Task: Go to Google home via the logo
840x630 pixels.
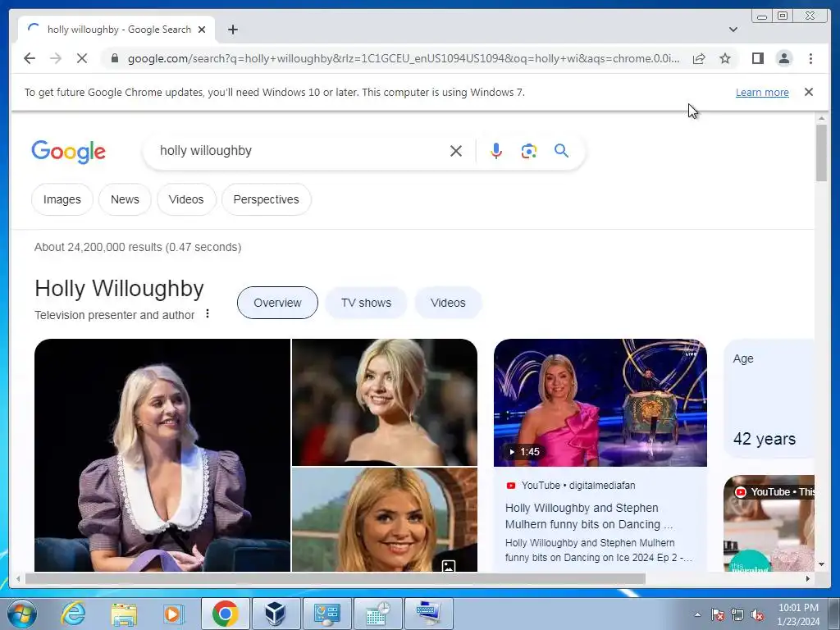Action: [69, 152]
